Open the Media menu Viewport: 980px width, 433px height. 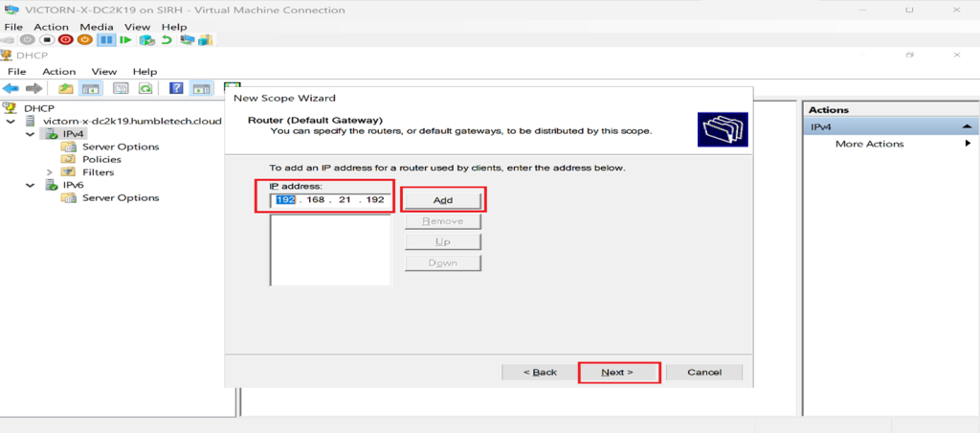pyautogui.click(x=95, y=27)
